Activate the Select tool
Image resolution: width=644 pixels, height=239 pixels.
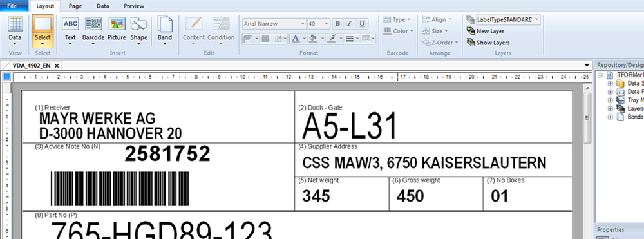pos(43,31)
